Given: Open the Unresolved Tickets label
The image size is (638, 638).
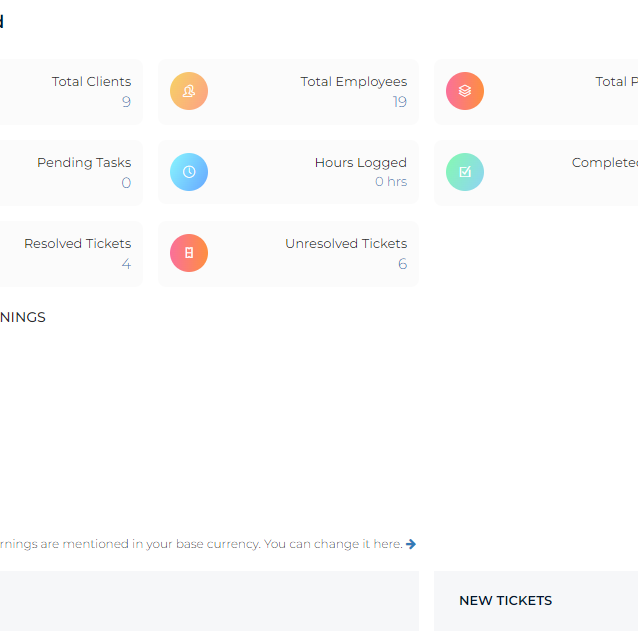Looking at the screenshot, I should 345,244.
